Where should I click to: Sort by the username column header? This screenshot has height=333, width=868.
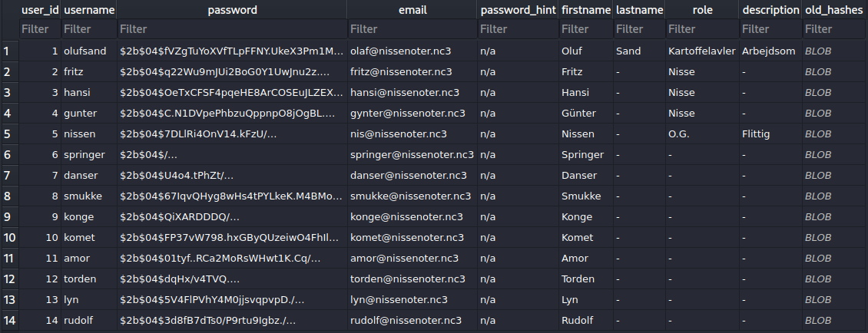89,10
